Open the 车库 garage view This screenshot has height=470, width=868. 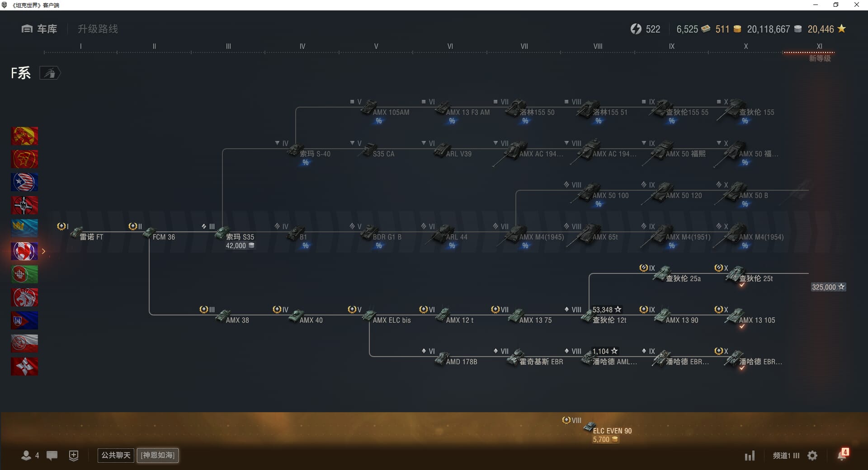tap(39, 29)
